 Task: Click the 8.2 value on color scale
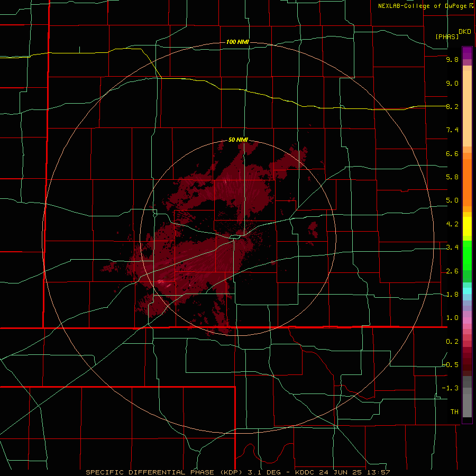coord(452,106)
